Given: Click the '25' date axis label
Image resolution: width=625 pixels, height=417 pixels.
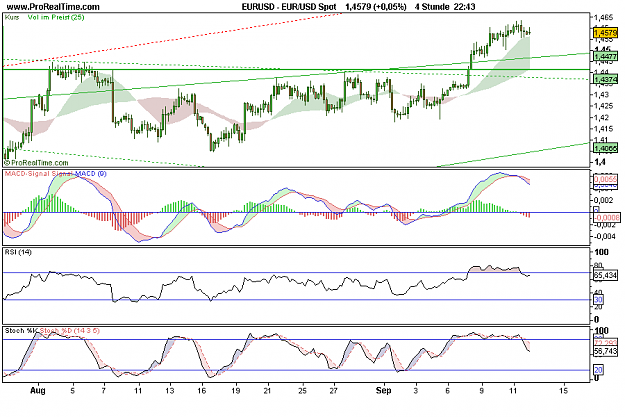Looking at the screenshot, I should point(302,390).
